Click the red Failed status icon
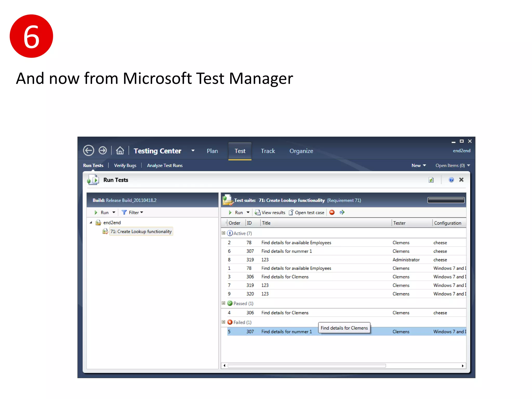This screenshot has height=399, width=532. click(x=230, y=322)
